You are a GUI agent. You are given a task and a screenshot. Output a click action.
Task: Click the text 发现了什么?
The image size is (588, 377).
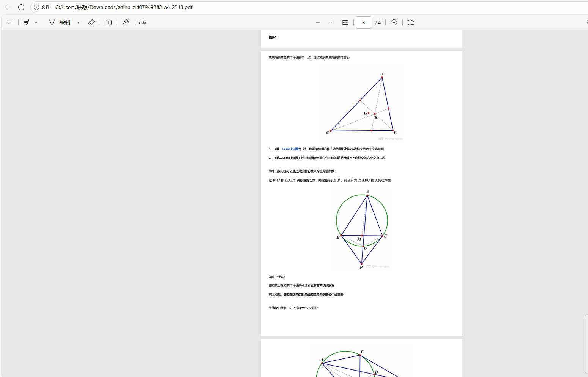click(x=277, y=277)
